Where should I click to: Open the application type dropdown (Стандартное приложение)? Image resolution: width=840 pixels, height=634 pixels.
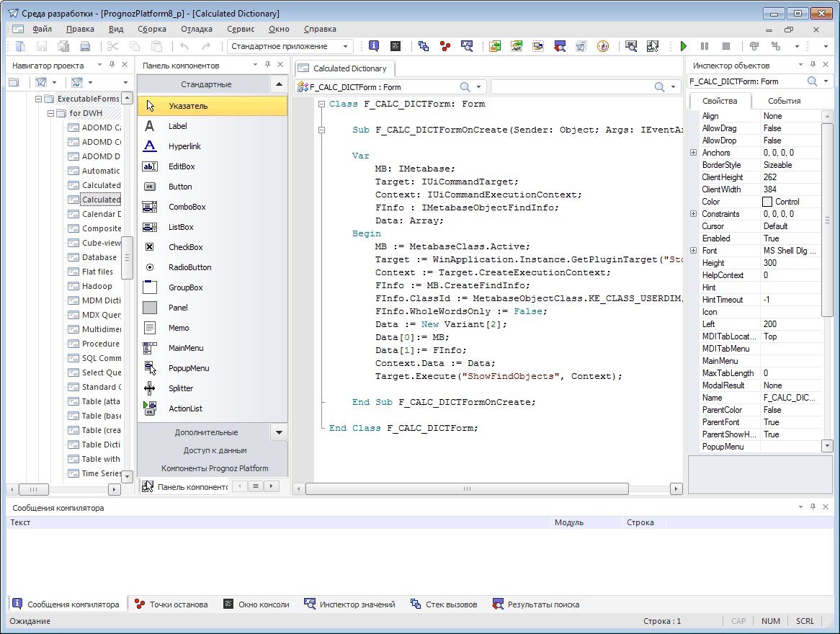[x=347, y=46]
